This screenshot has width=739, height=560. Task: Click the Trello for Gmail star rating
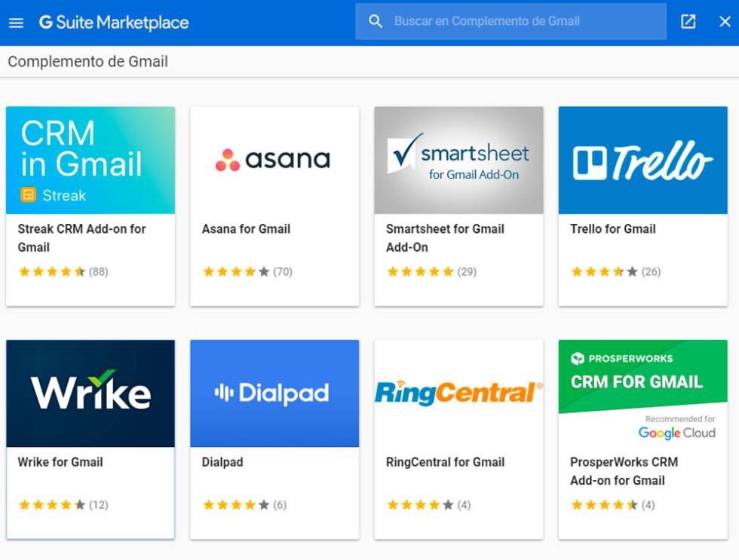(604, 272)
